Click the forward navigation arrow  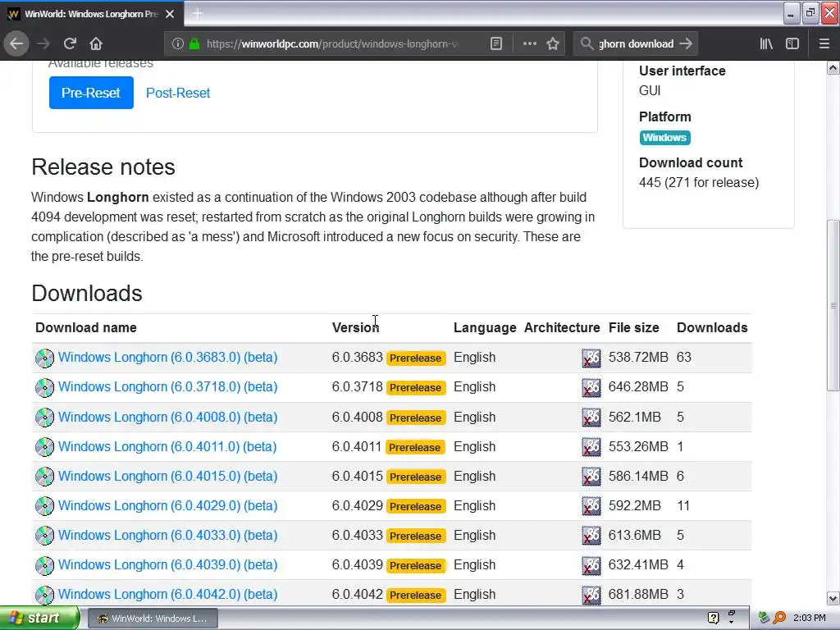click(43, 43)
